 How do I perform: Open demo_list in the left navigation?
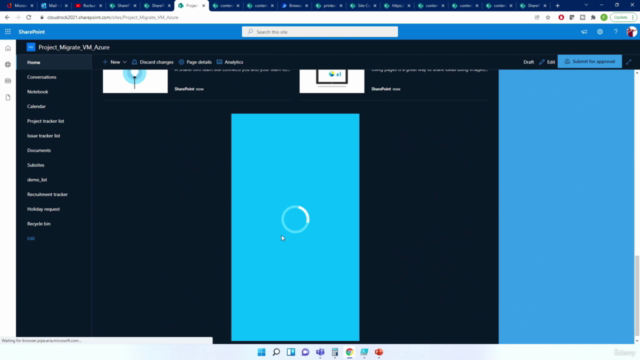point(37,180)
